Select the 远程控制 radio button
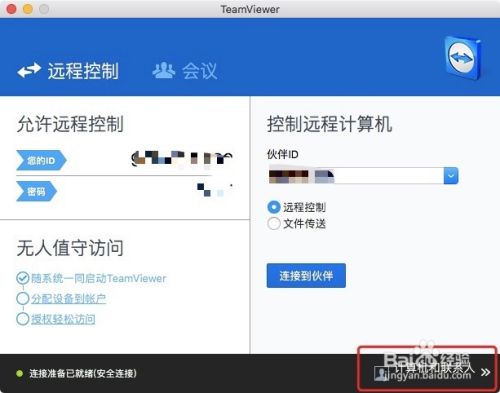The height and width of the screenshot is (393, 500). pos(274,207)
